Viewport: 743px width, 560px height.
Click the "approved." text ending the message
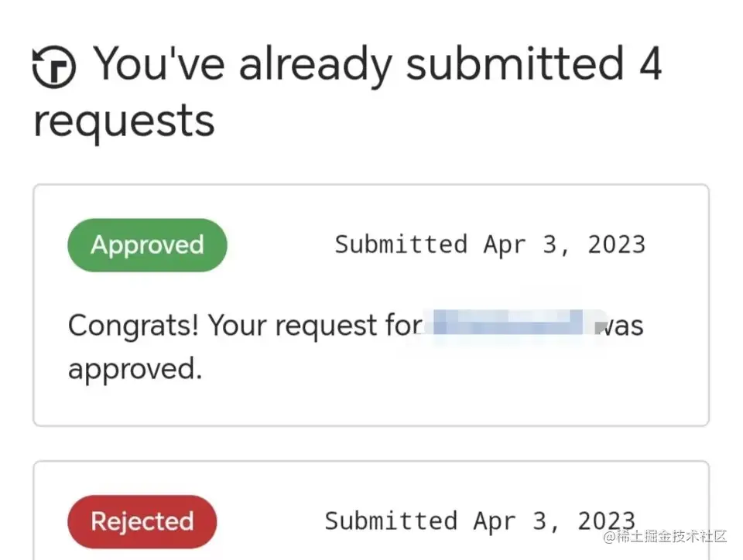click(x=135, y=368)
